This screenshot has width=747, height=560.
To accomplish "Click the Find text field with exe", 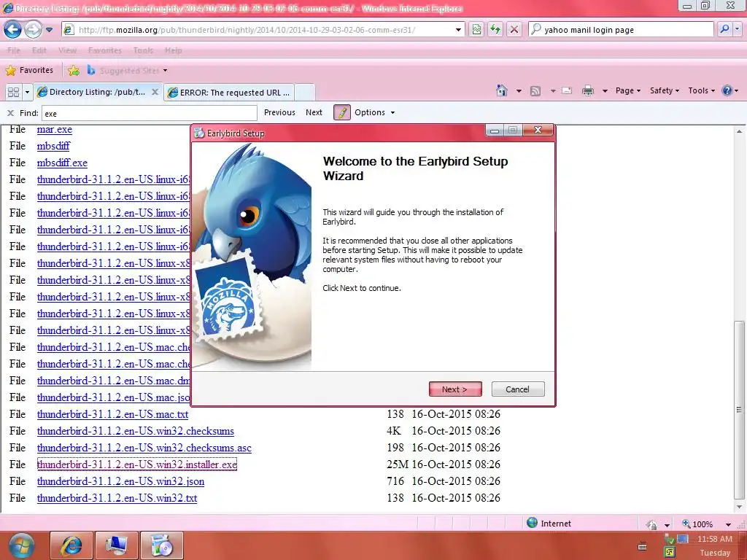I will [150, 113].
